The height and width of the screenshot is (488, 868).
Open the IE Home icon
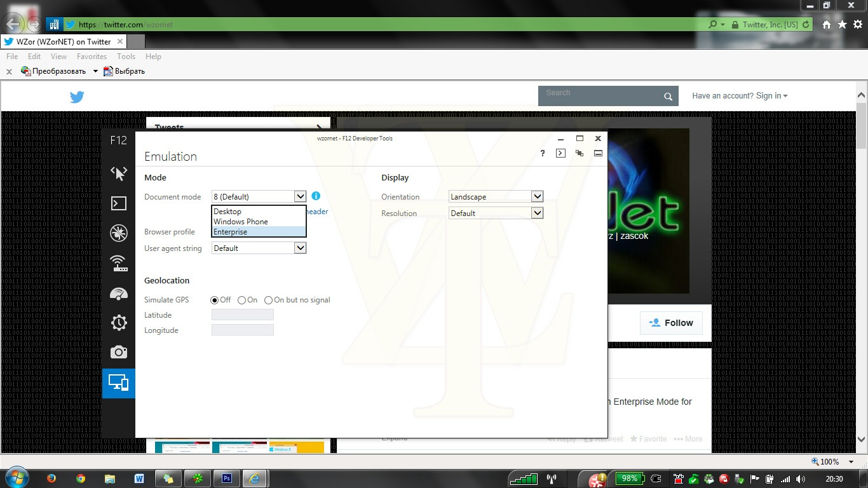click(827, 25)
